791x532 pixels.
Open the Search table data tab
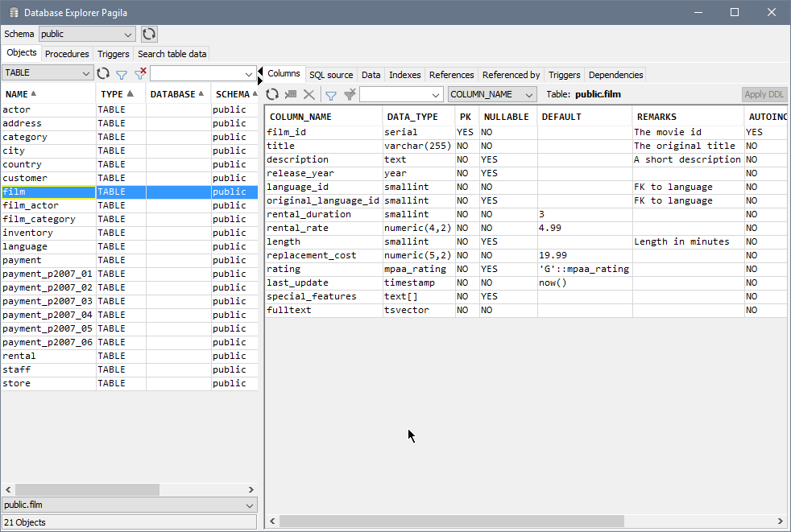172,54
